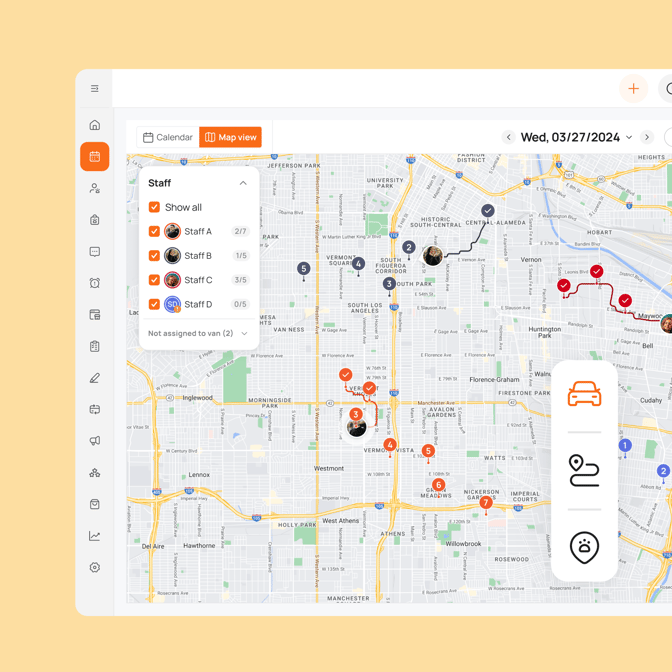This screenshot has height=672, width=672.
Task: Click the Staff B avatar in list
Action: tap(172, 255)
